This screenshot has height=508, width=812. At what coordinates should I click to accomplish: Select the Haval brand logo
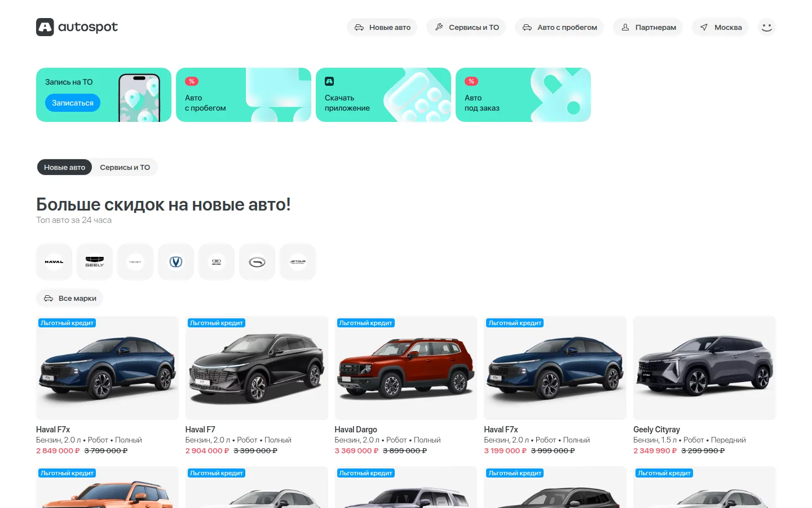tap(54, 262)
